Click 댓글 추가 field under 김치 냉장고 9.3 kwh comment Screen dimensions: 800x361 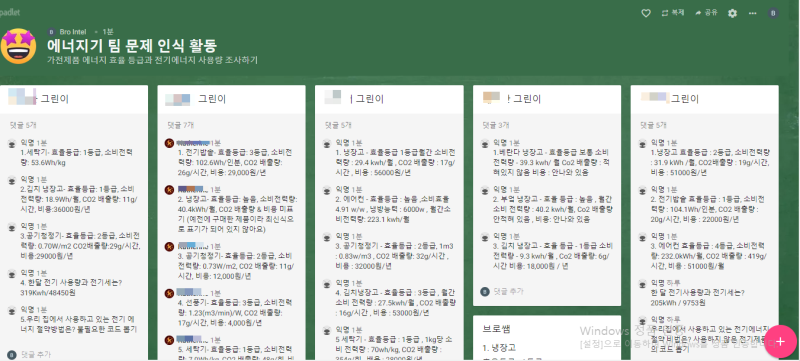tap(509, 291)
